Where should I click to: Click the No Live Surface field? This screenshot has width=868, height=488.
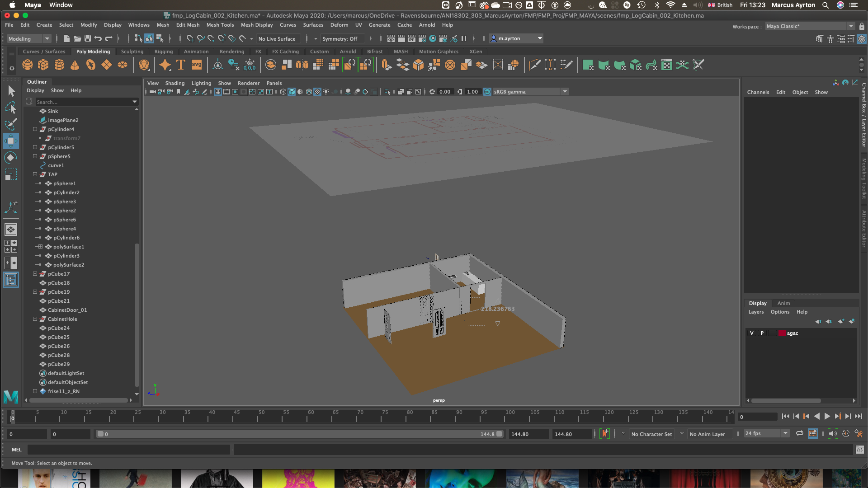[277, 39]
